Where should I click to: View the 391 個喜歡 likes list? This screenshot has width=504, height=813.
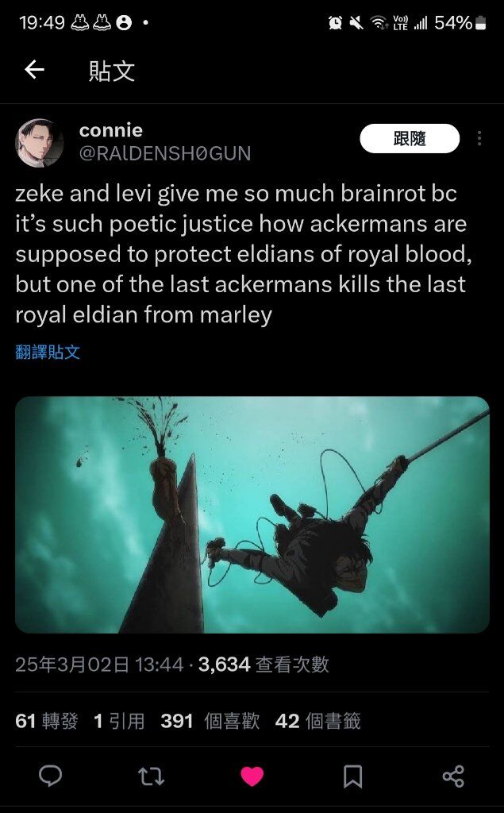click(x=210, y=721)
